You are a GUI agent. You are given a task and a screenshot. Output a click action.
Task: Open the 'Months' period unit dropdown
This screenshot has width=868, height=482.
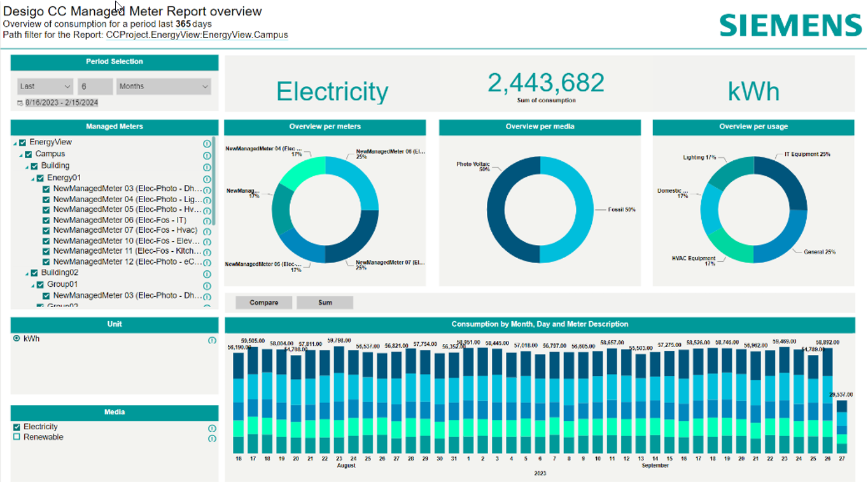coord(163,86)
